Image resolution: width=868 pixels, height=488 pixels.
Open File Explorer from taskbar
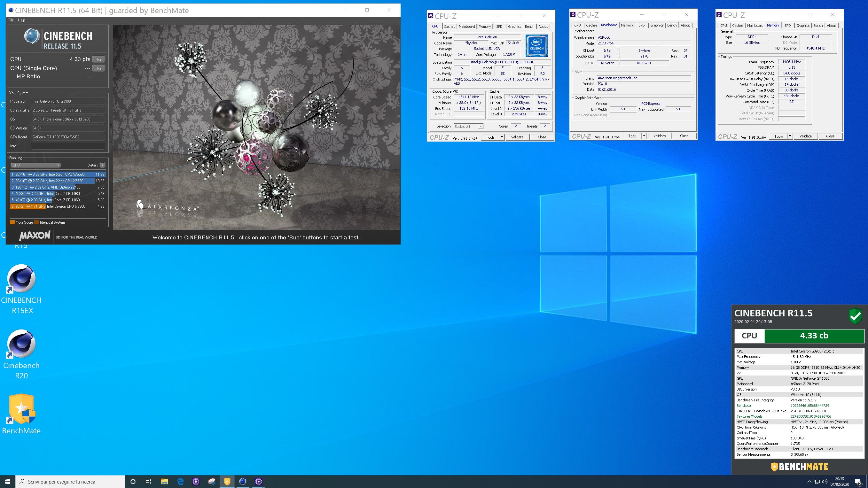164,482
